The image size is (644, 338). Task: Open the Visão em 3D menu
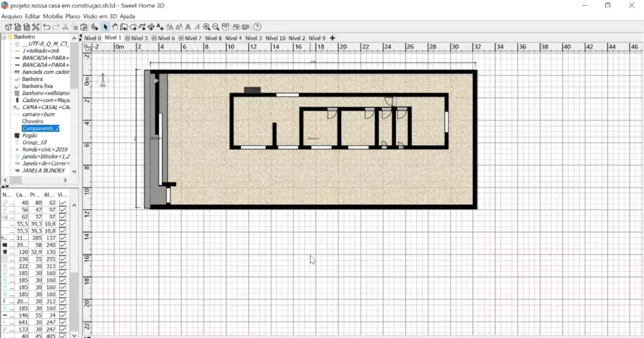[100, 15]
